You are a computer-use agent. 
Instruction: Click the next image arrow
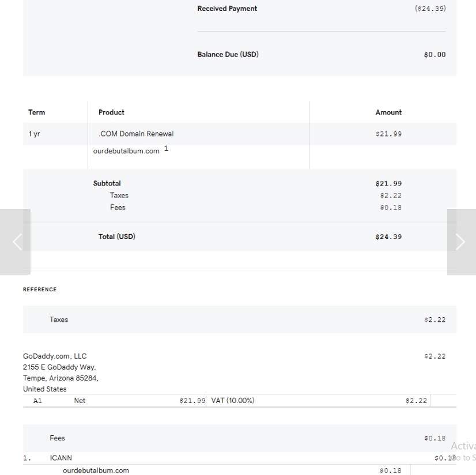pos(460,242)
